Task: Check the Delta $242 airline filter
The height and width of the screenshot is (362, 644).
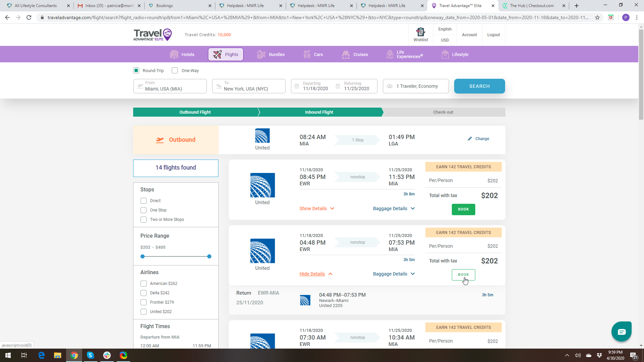Action: tap(144, 293)
